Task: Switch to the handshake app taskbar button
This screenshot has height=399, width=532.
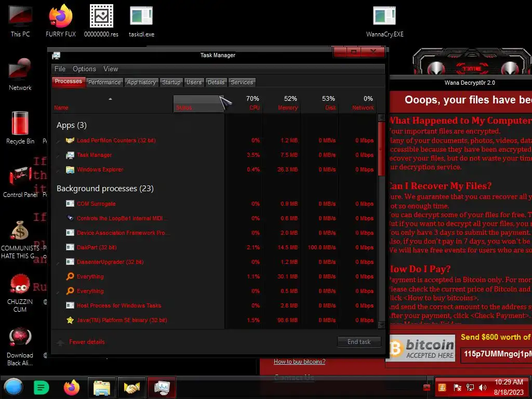Action: 131,388
